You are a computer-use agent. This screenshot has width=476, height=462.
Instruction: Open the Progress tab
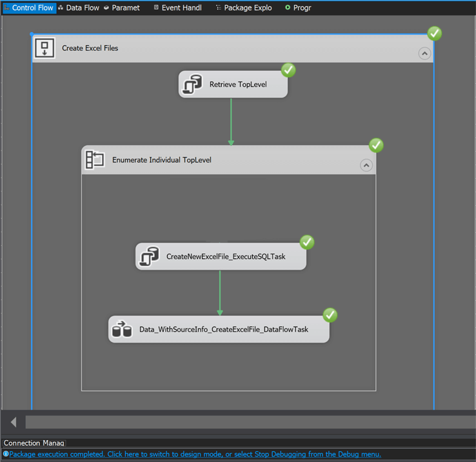click(298, 8)
